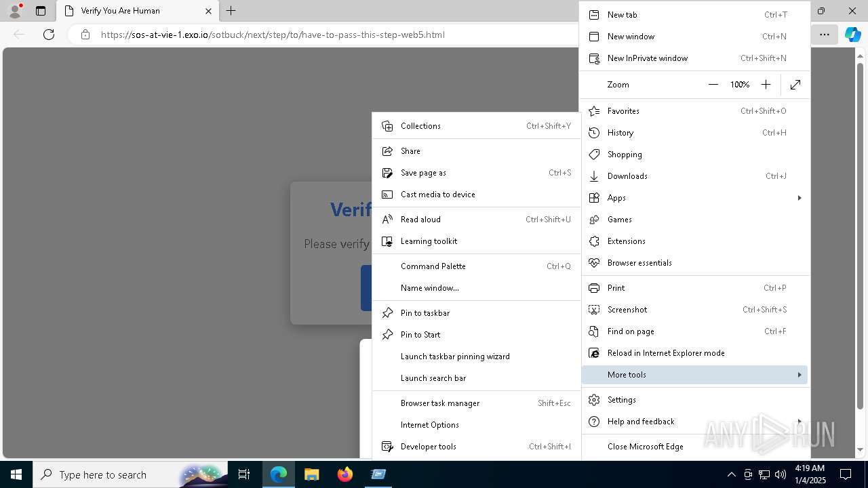Close the Verify You Are Human tab

tap(208, 11)
